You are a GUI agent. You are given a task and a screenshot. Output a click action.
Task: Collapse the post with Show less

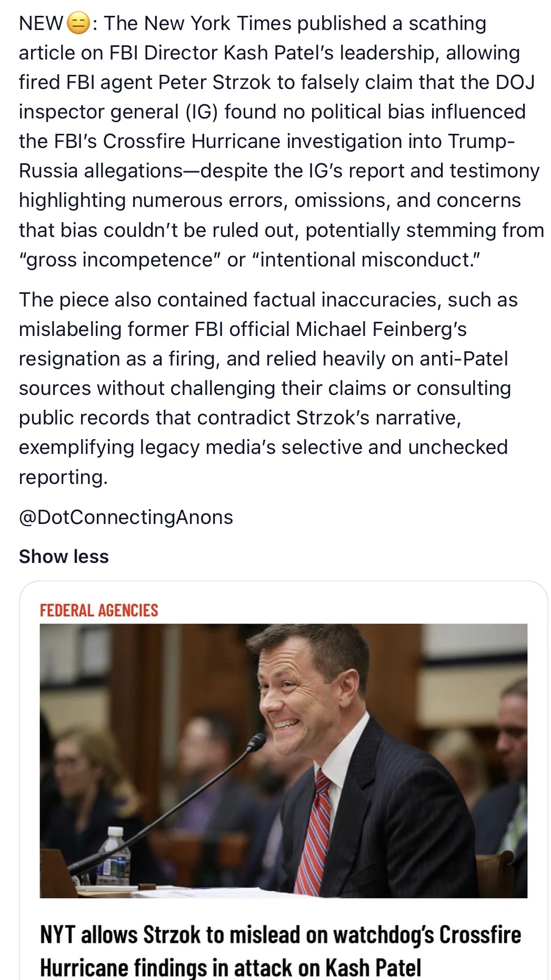[x=64, y=556]
